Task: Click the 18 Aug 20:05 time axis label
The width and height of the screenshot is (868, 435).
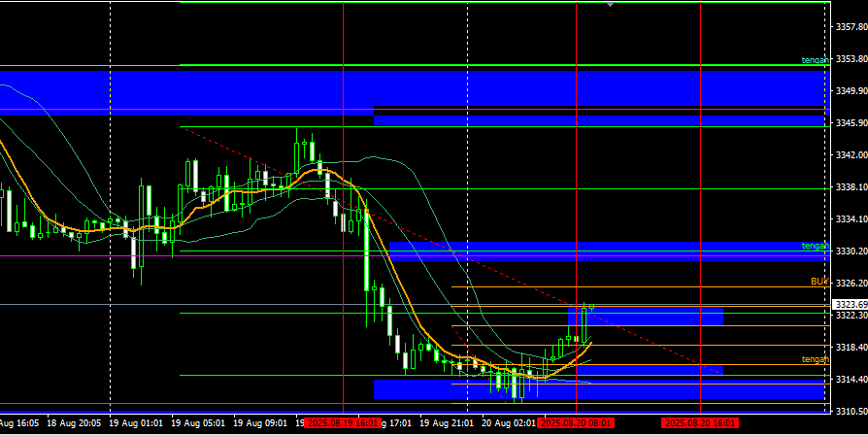Action: [x=73, y=424]
